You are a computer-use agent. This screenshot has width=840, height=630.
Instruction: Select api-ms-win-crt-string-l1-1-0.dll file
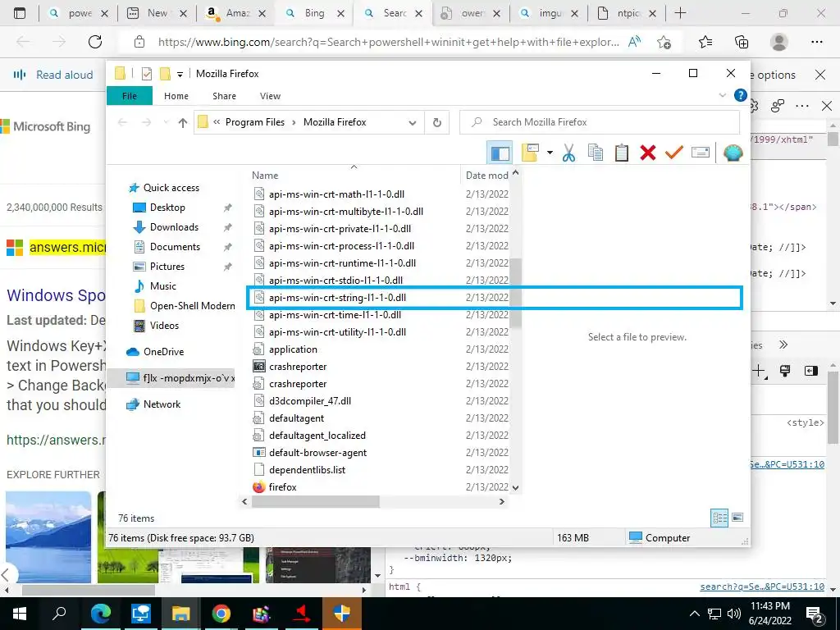click(494, 297)
